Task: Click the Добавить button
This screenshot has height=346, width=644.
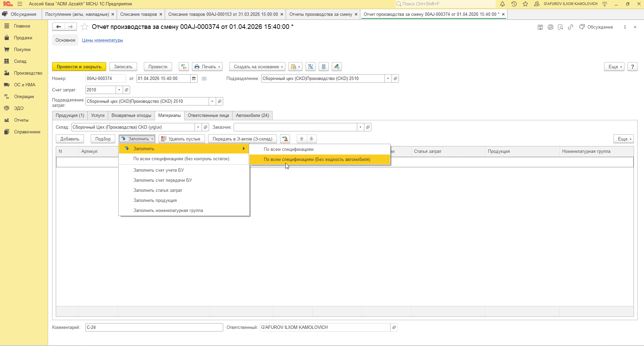Action: point(70,139)
